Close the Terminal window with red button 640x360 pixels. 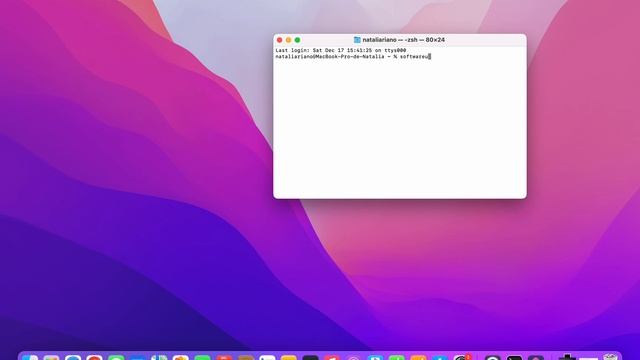click(x=280, y=40)
